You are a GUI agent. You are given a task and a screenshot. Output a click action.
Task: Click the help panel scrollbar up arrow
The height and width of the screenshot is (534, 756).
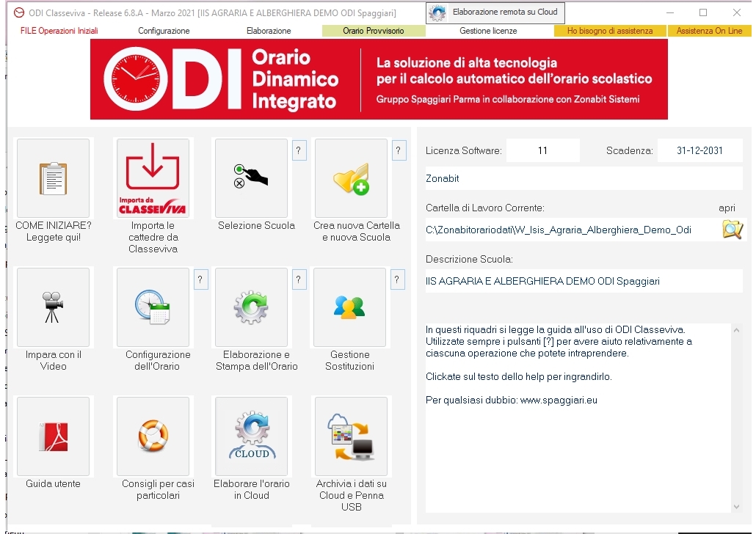click(736, 330)
